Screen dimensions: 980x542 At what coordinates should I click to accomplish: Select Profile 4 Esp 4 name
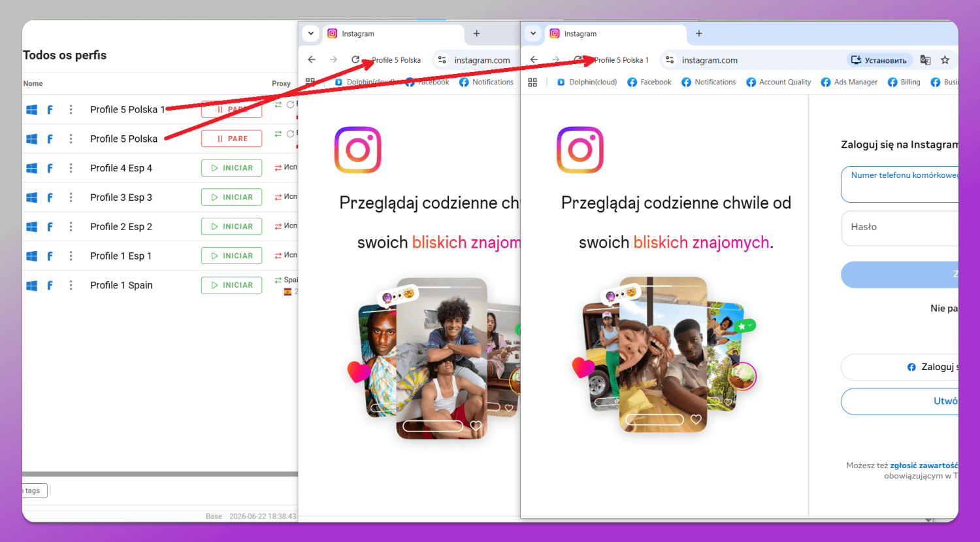click(121, 168)
